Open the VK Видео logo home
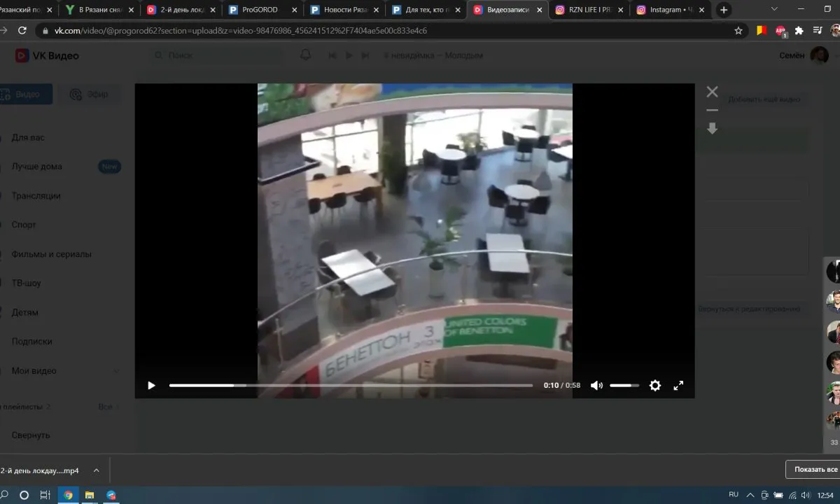 47,55
